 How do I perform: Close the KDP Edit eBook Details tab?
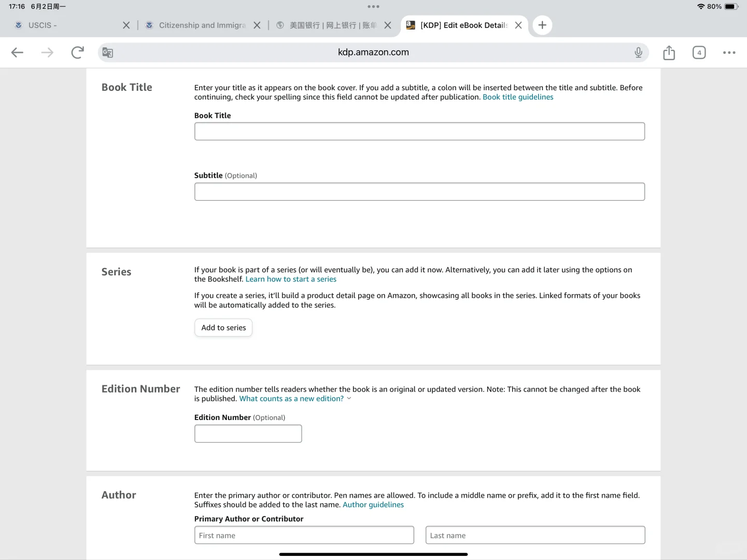(518, 25)
